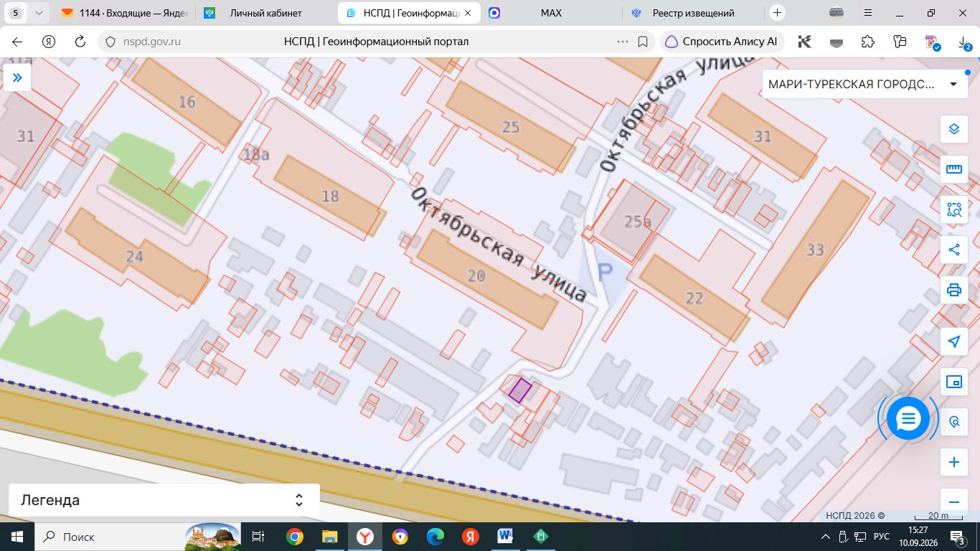Open page actions three-dots menu

[x=623, y=42]
